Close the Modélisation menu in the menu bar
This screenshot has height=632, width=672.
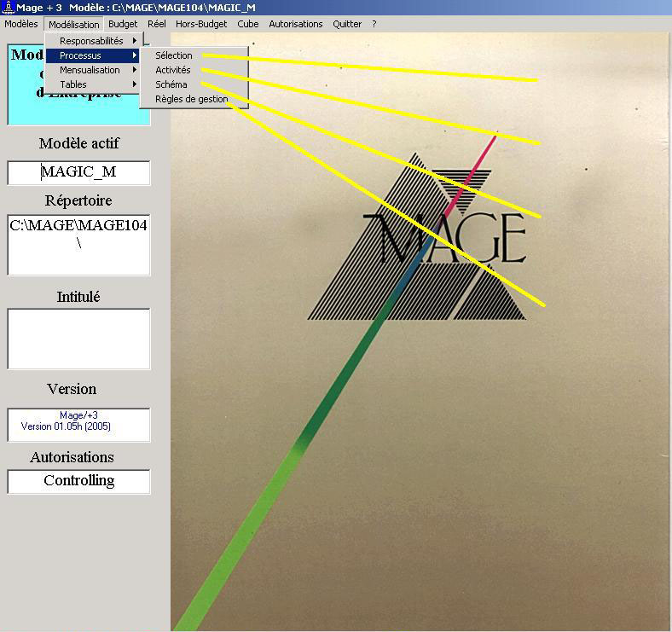(x=73, y=25)
